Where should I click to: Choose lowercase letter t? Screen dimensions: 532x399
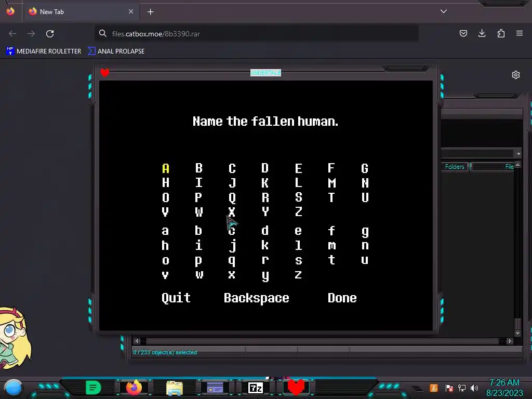[331, 260]
